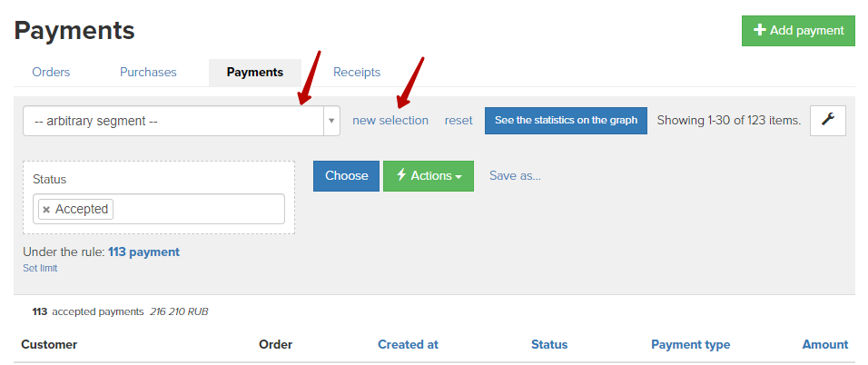868x365 pixels.
Task: Open the 113 payment link
Action: [144, 252]
